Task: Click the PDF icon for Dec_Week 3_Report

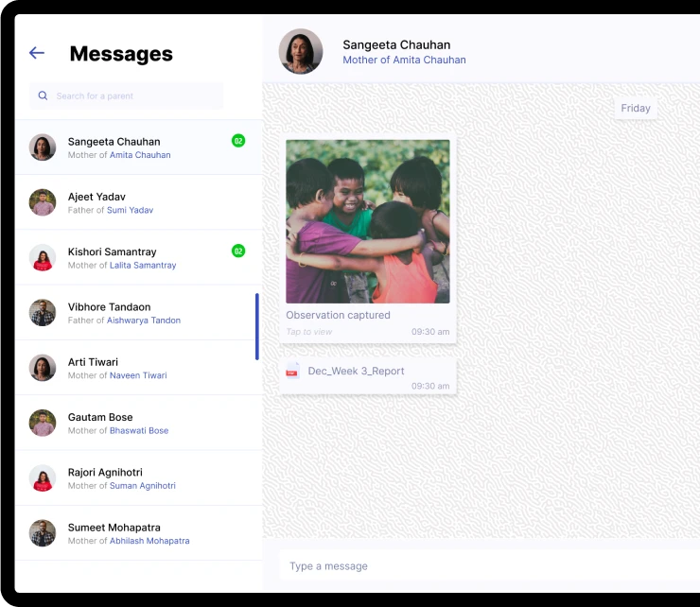Action: click(292, 371)
